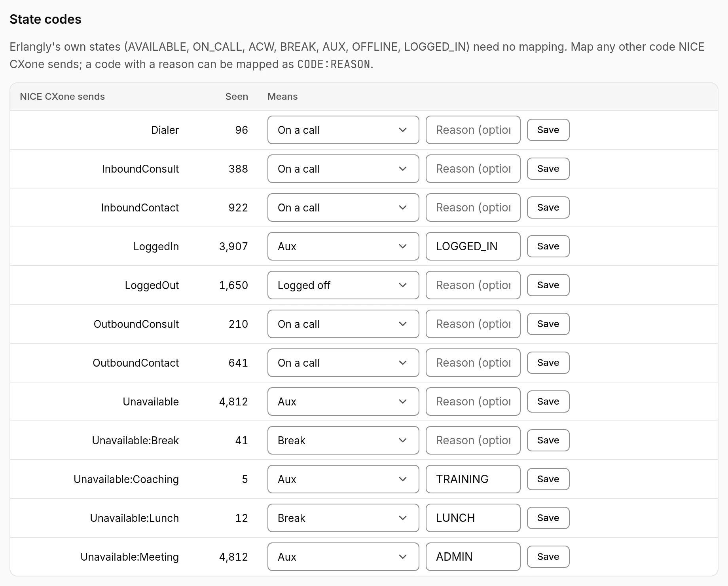This screenshot has width=728, height=586.
Task: Save the Unavailable:Break mapping
Action: click(x=548, y=440)
